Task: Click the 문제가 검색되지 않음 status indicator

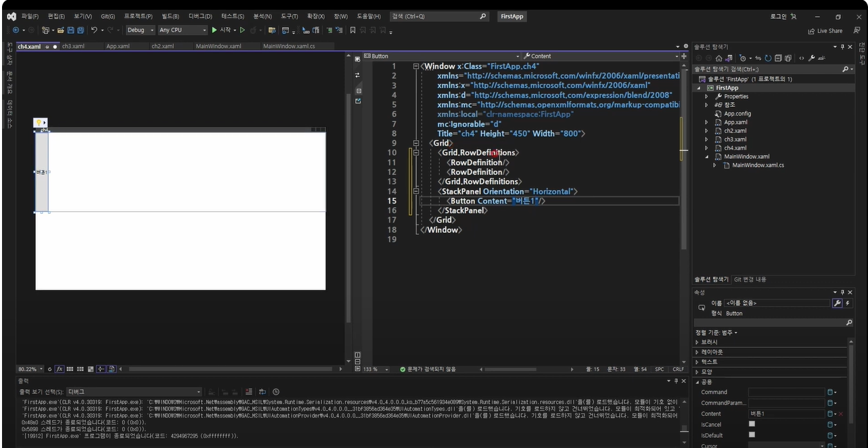Action: [x=428, y=369]
